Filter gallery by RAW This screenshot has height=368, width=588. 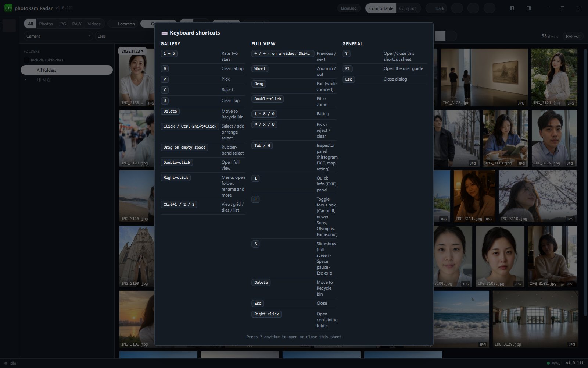tap(77, 24)
